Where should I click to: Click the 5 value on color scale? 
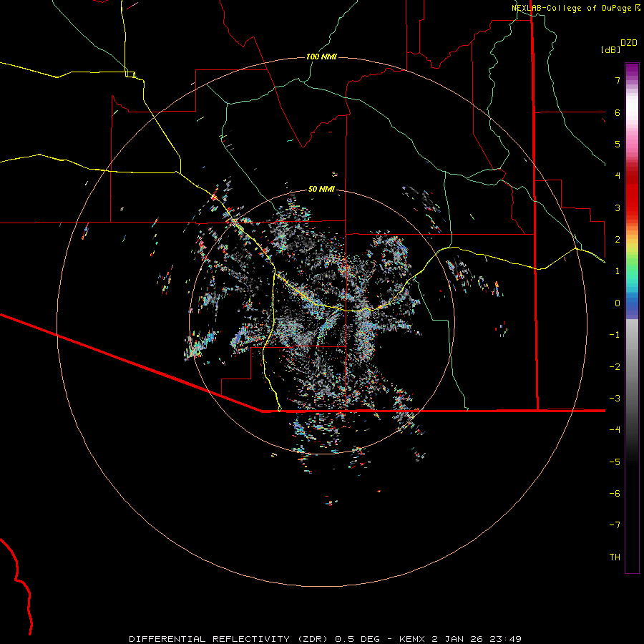618,144
